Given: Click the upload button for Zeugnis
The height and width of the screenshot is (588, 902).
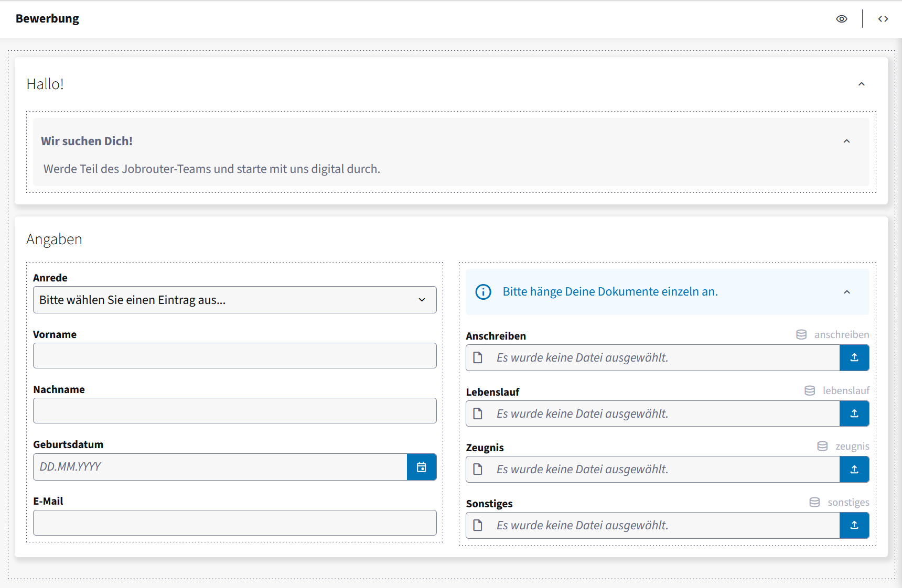Looking at the screenshot, I should click(x=854, y=469).
